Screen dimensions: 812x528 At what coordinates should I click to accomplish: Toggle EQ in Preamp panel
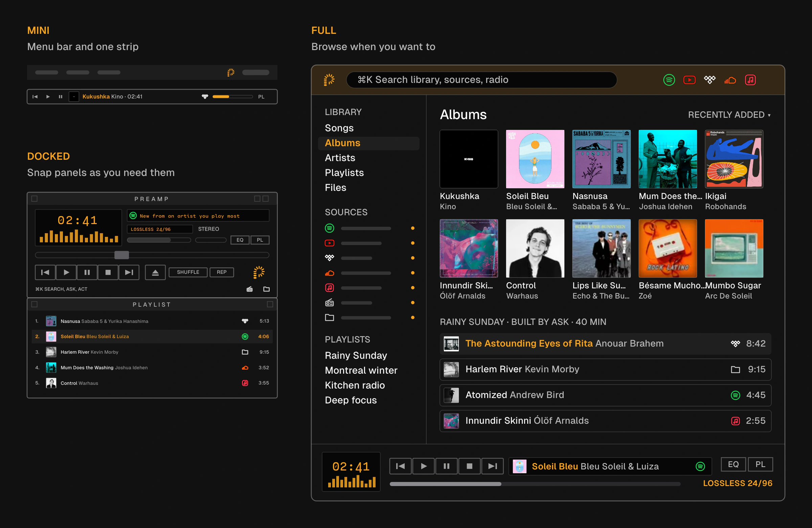pyautogui.click(x=240, y=240)
